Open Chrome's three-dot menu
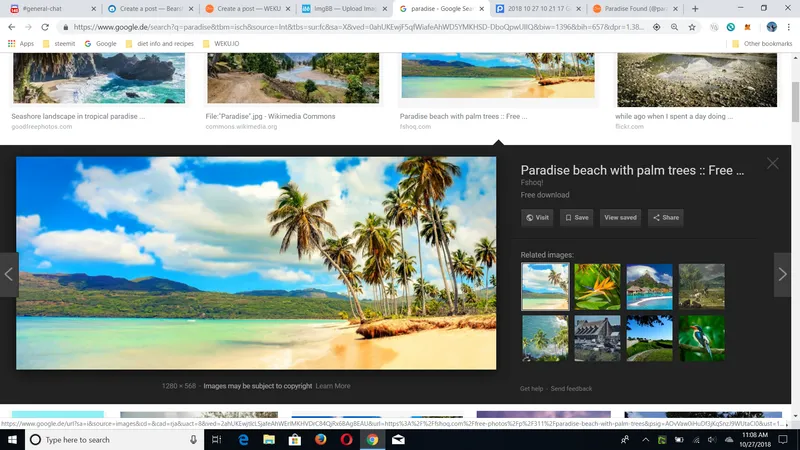 (789, 27)
